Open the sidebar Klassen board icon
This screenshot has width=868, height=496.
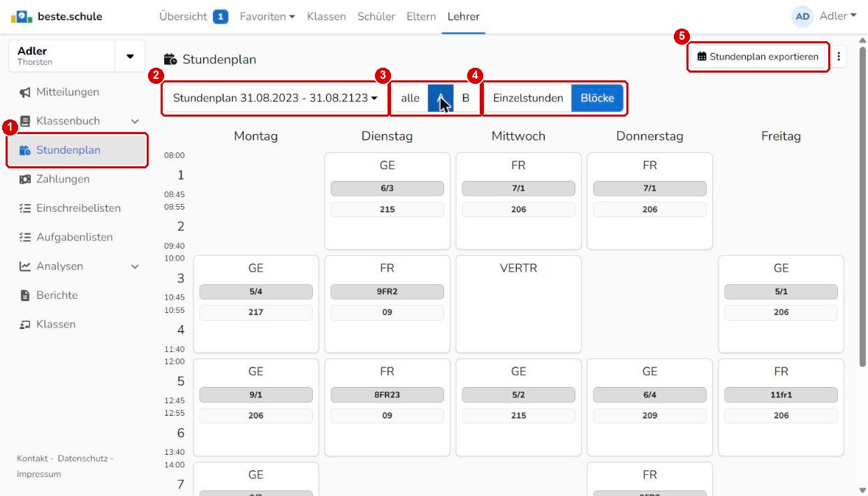pyautogui.click(x=25, y=325)
